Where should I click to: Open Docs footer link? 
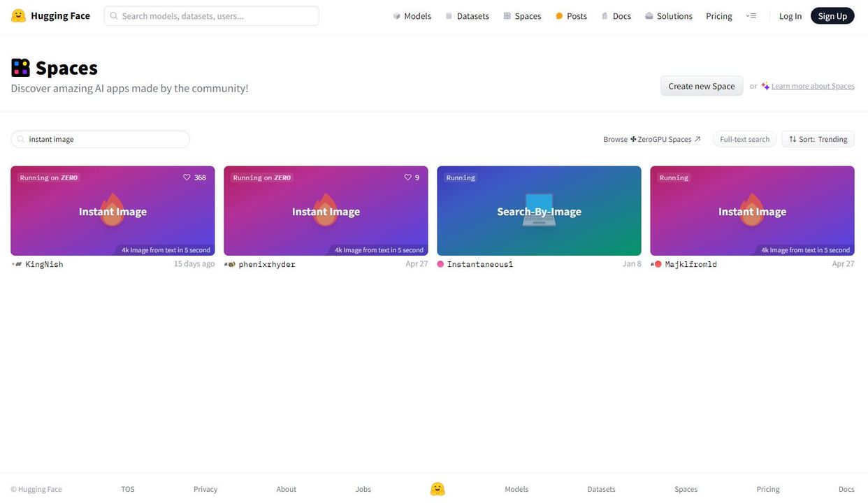(846, 489)
